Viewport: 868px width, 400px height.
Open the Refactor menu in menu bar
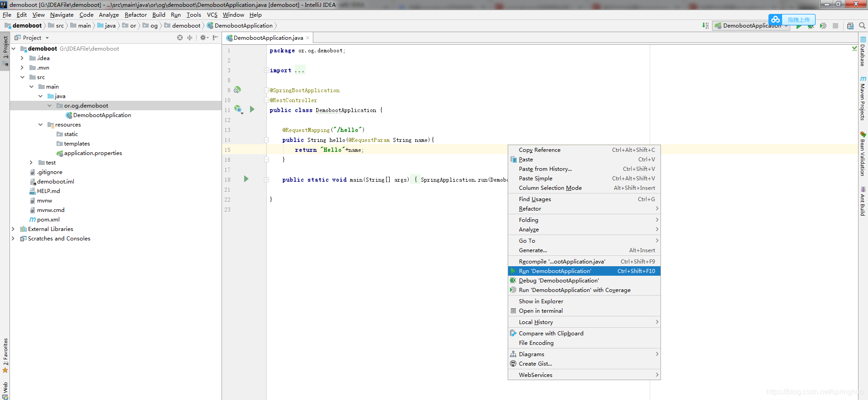coord(136,14)
